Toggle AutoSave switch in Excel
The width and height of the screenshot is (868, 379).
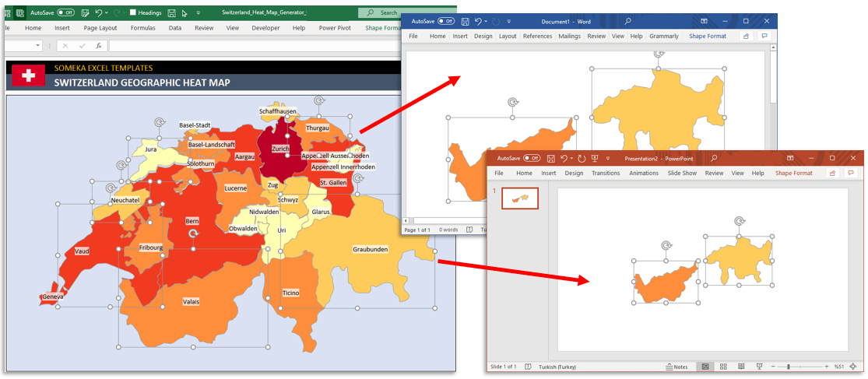coord(66,12)
